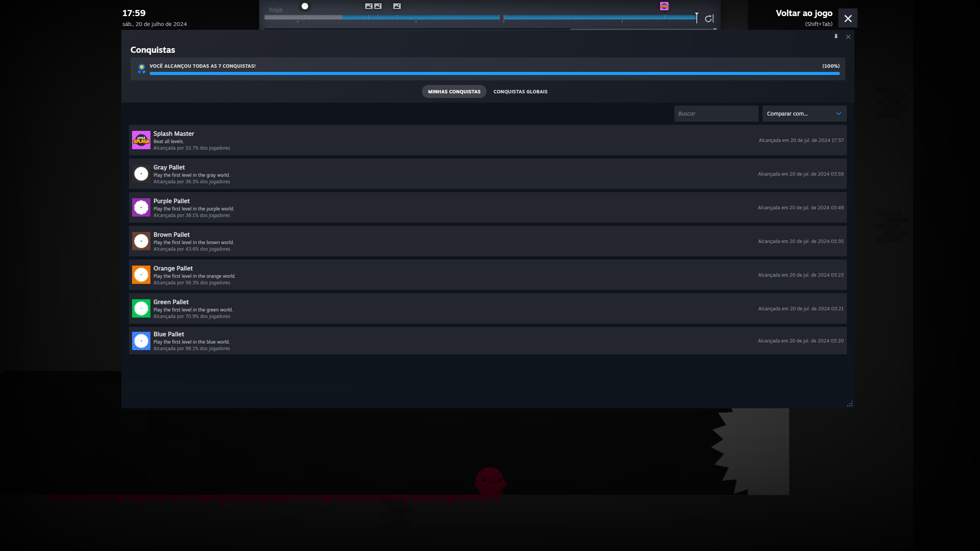Click the Brown Pallet achievement icon

[x=141, y=241]
